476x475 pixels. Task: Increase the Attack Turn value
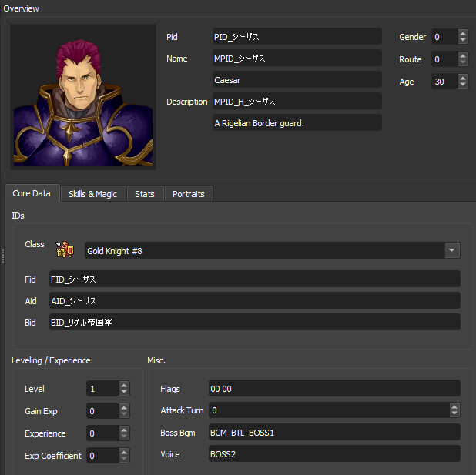click(454, 406)
